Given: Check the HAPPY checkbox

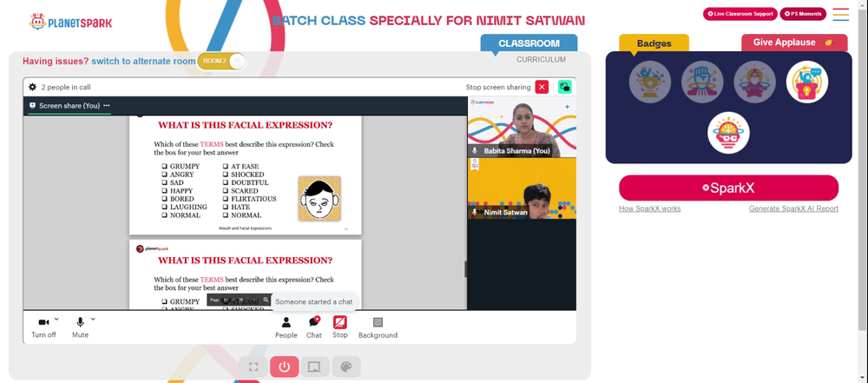Looking at the screenshot, I should point(164,191).
